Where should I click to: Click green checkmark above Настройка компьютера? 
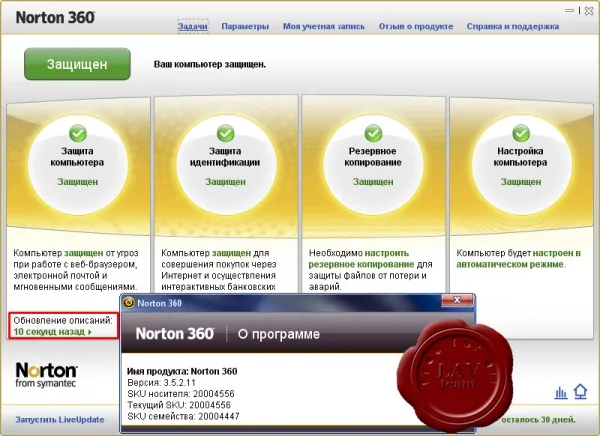pos(521,133)
